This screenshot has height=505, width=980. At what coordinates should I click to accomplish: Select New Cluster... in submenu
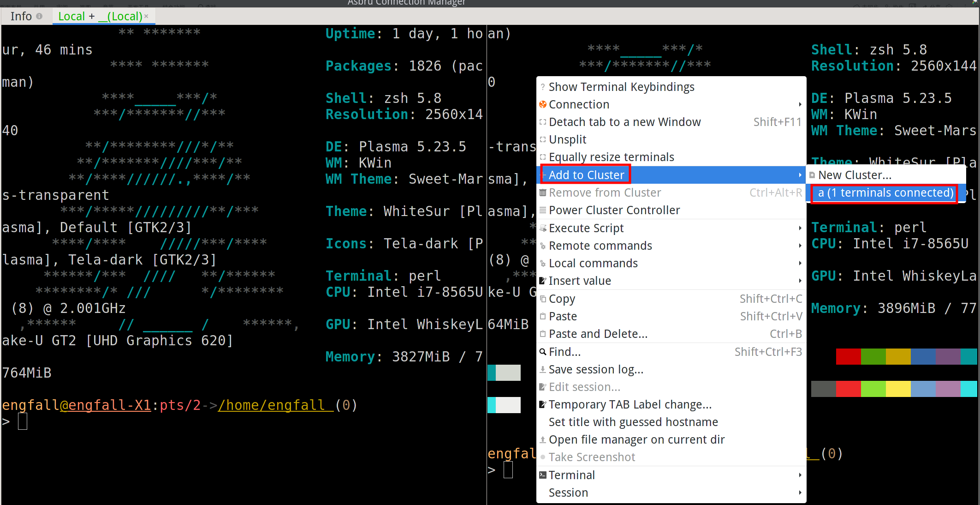point(854,175)
